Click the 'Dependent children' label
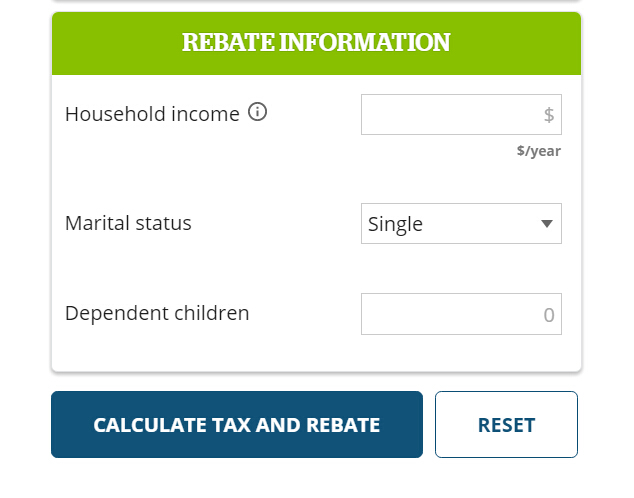Screen dimensions: 634x498 point(157,313)
